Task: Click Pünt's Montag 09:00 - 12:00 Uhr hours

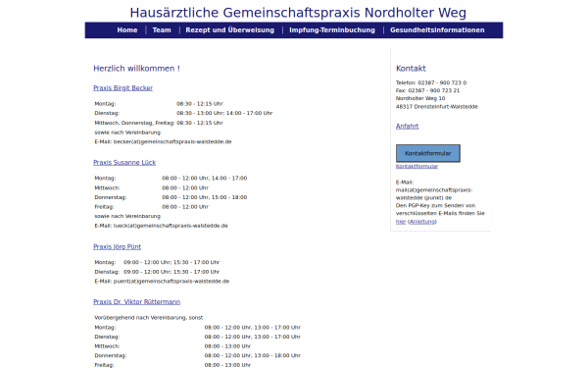Action: point(171,262)
